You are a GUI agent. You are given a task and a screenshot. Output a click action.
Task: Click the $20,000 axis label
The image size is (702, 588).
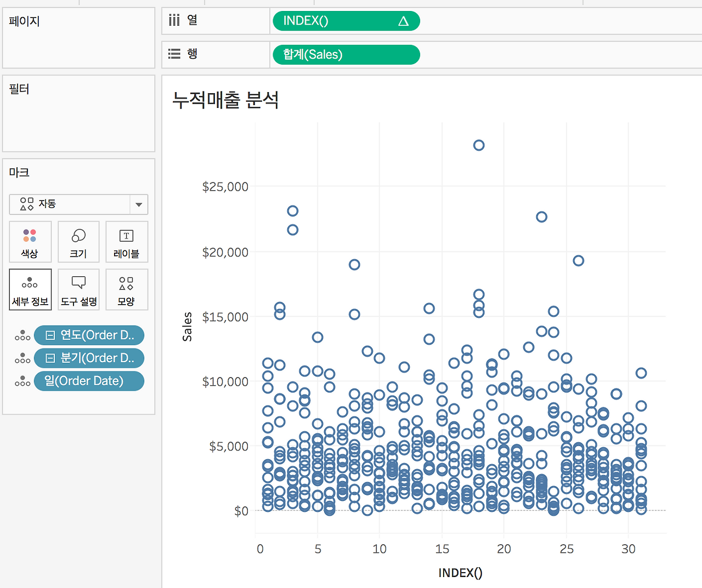225,252
